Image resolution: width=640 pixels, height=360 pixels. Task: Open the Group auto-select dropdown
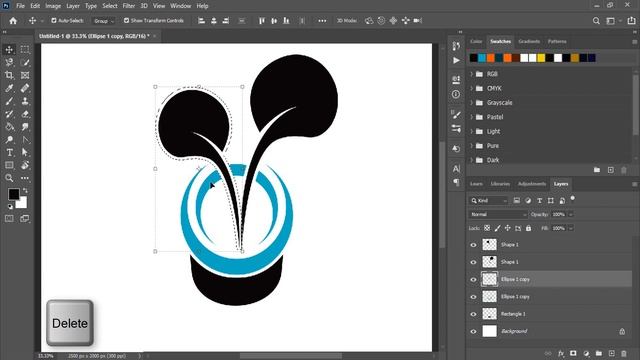(x=104, y=21)
